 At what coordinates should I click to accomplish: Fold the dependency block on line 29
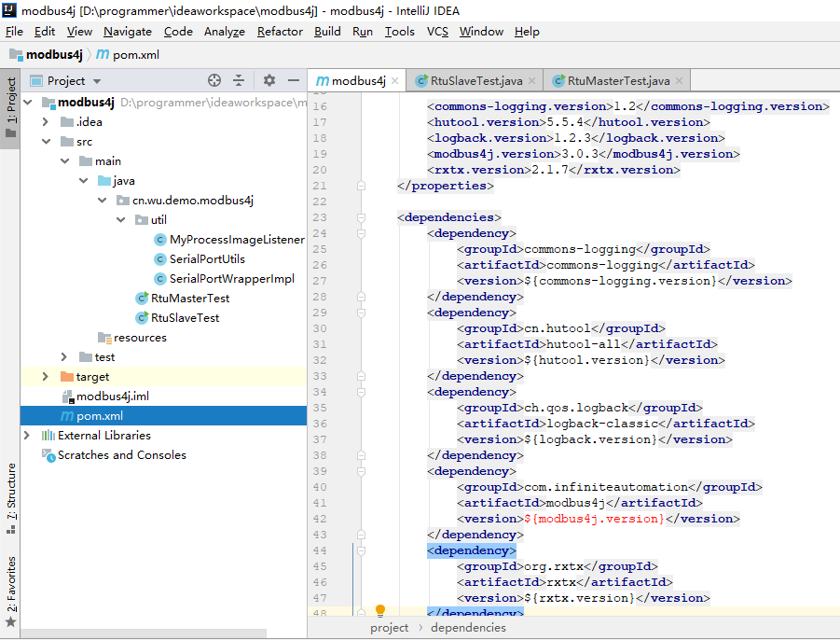coord(361,313)
